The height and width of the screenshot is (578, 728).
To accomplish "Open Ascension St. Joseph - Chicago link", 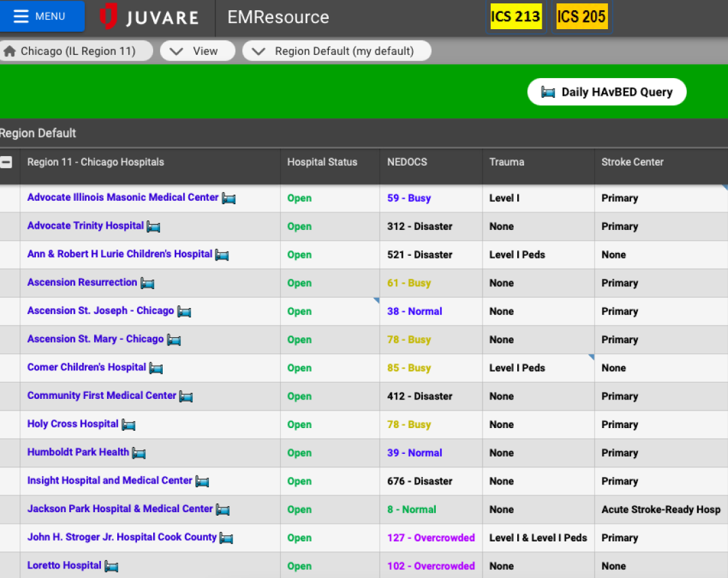I will click(x=100, y=311).
